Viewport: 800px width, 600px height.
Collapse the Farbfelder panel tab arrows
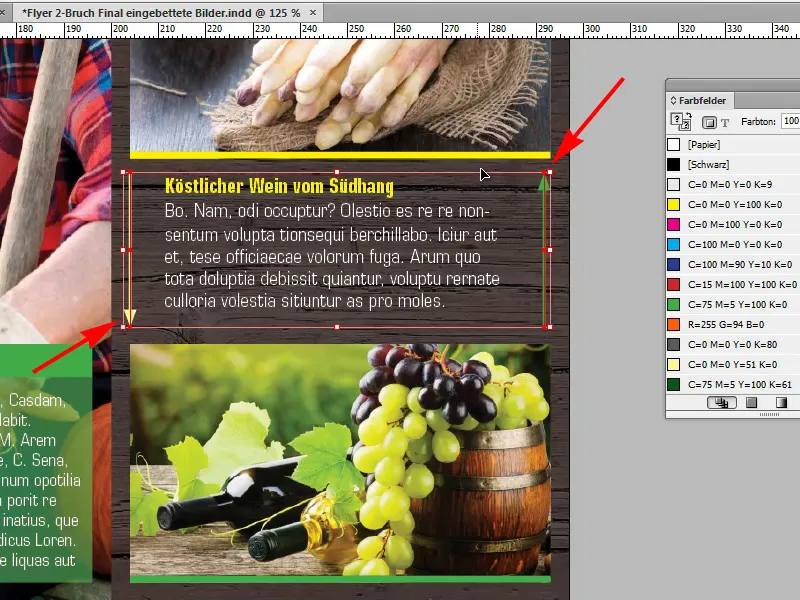(x=673, y=101)
